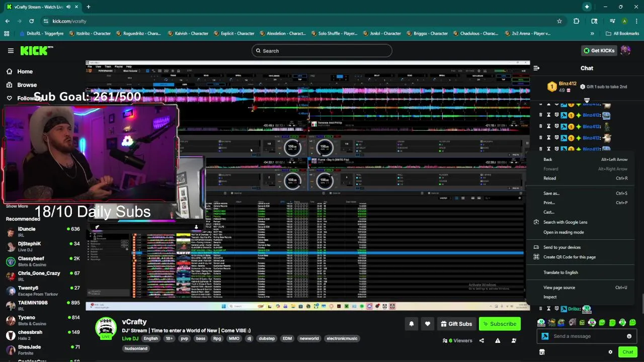Open Chrome media controls icon

tap(612, 21)
